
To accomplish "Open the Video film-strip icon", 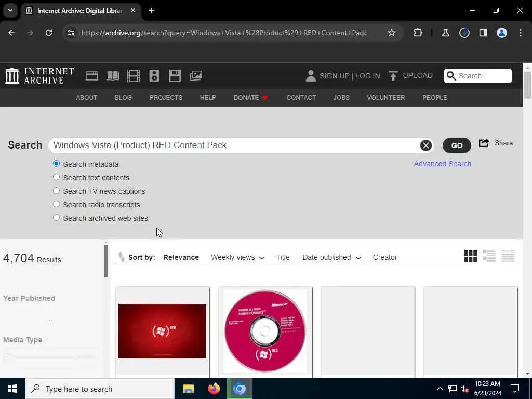I will 134,76.
